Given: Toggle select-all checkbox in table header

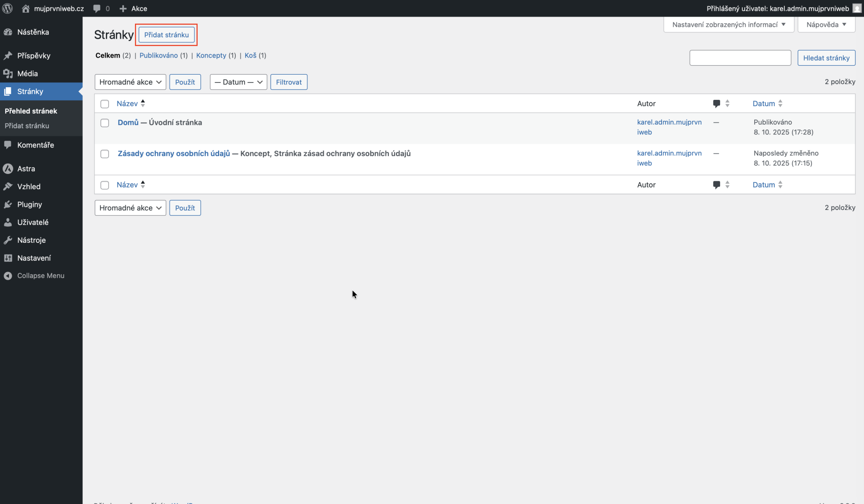Looking at the screenshot, I should click(105, 104).
